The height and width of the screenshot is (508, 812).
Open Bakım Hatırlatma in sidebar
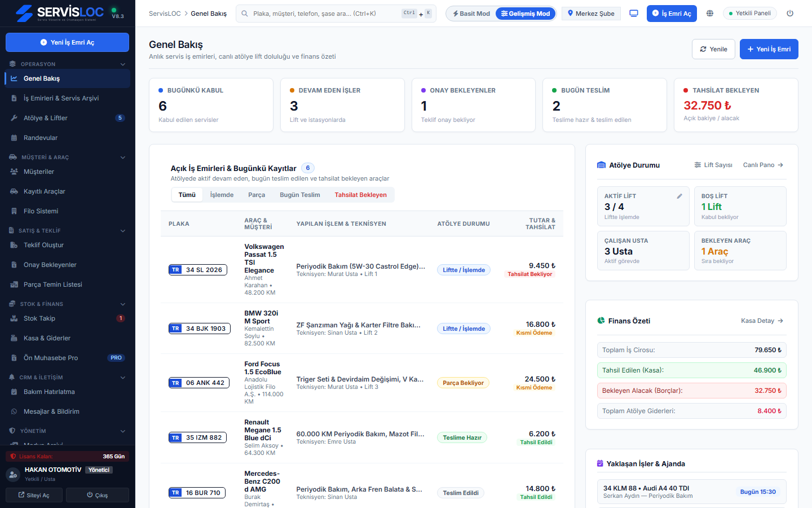tap(68, 392)
